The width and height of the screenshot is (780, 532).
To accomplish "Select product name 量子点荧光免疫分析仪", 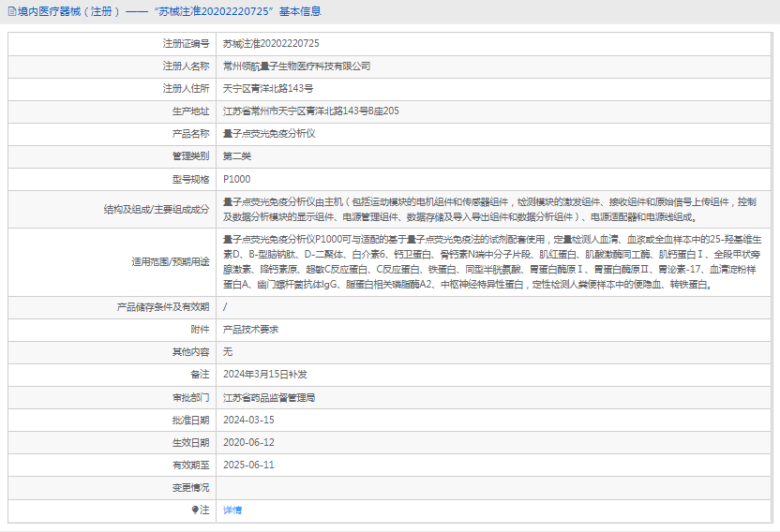I will click(x=269, y=133).
